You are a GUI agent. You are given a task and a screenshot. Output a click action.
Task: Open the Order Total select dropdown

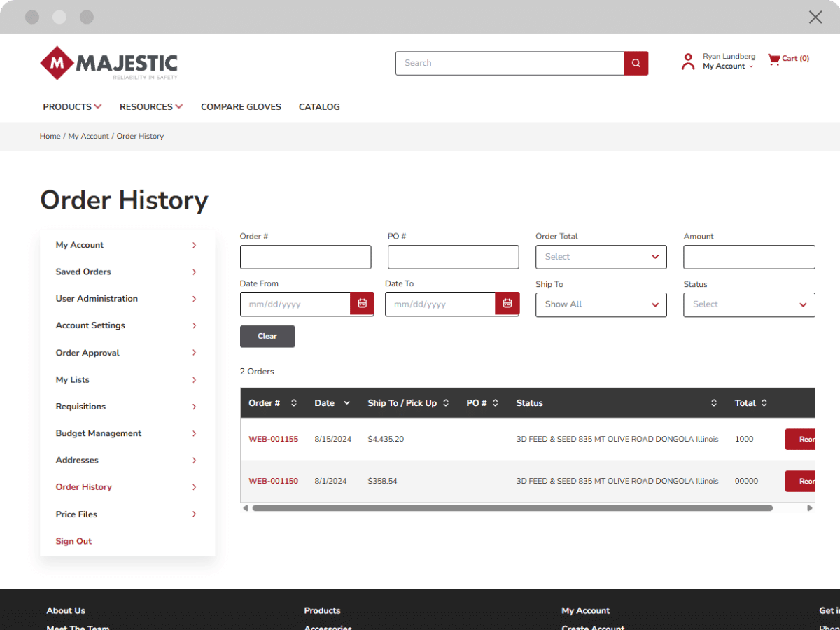point(601,257)
